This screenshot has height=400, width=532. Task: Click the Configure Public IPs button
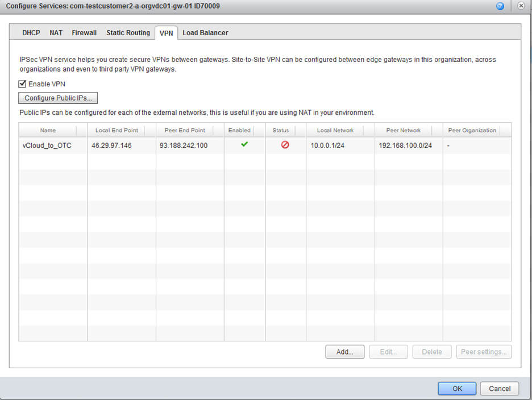pyautogui.click(x=57, y=98)
